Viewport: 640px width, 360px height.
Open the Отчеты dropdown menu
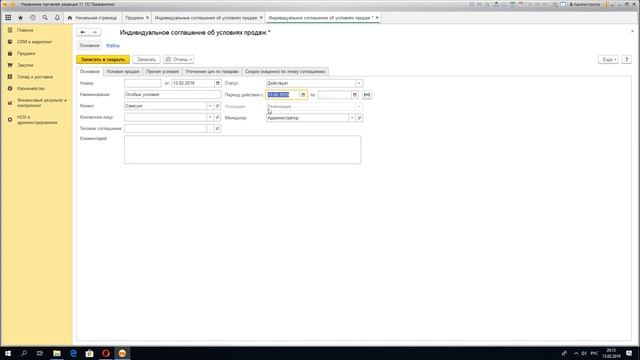pyautogui.click(x=179, y=60)
